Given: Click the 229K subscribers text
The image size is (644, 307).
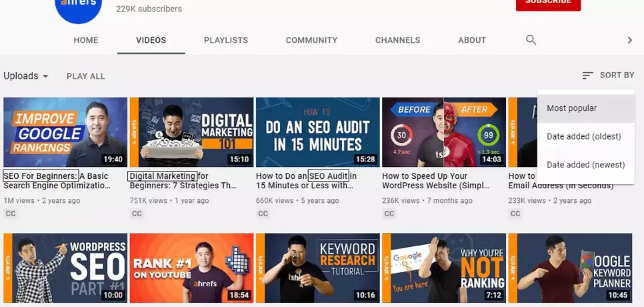Looking at the screenshot, I should (x=149, y=9).
